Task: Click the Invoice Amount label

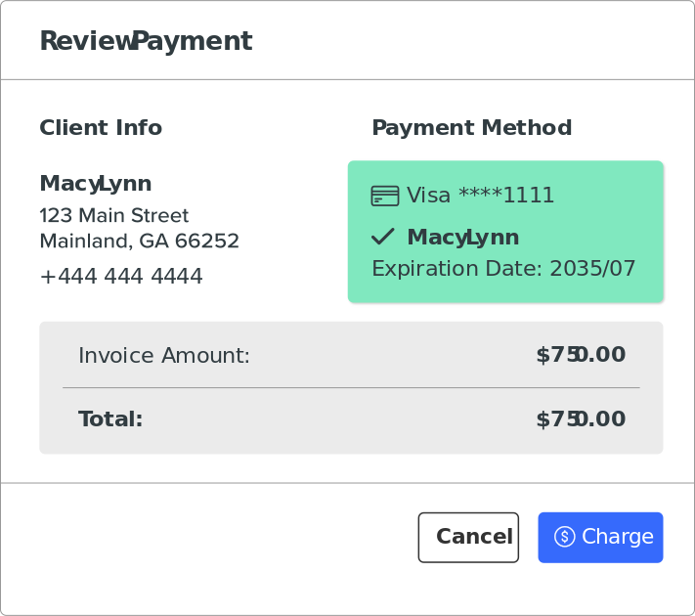Action: click(164, 356)
